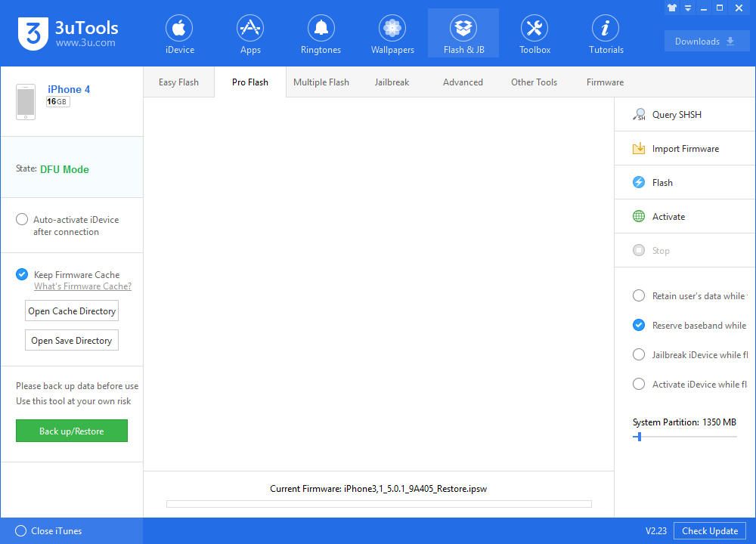Open the Jailbreak tab
Screen dimensions: 756x544
point(392,82)
